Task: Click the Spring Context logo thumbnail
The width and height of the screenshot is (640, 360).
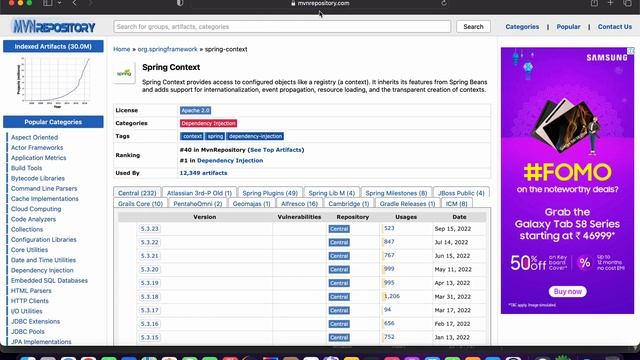Action: tap(124, 73)
